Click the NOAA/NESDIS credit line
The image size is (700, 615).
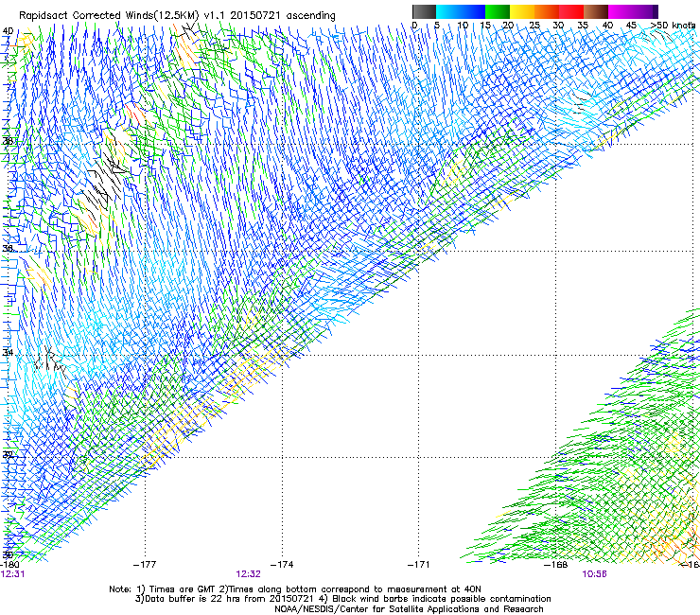409,609
